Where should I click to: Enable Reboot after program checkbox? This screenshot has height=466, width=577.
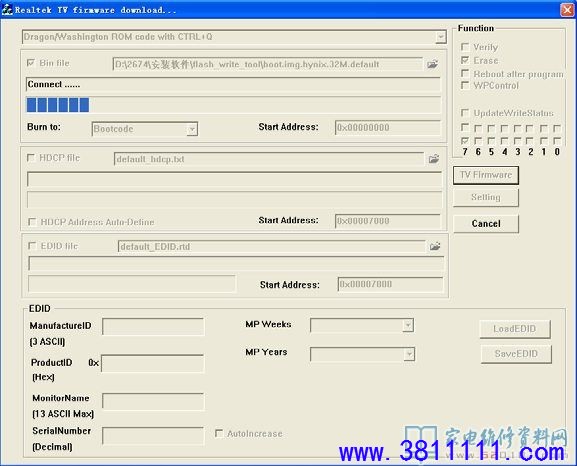point(465,73)
